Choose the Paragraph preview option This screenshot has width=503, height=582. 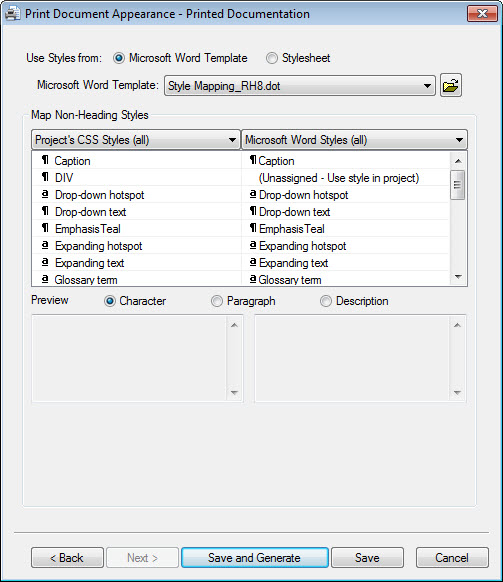point(217,301)
